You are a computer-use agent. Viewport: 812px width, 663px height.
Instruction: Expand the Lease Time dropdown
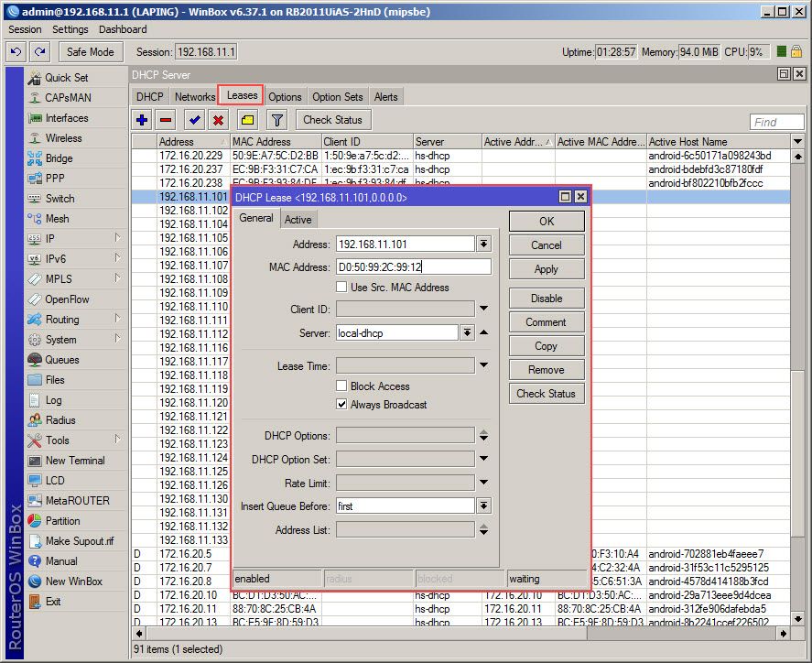[485, 365]
